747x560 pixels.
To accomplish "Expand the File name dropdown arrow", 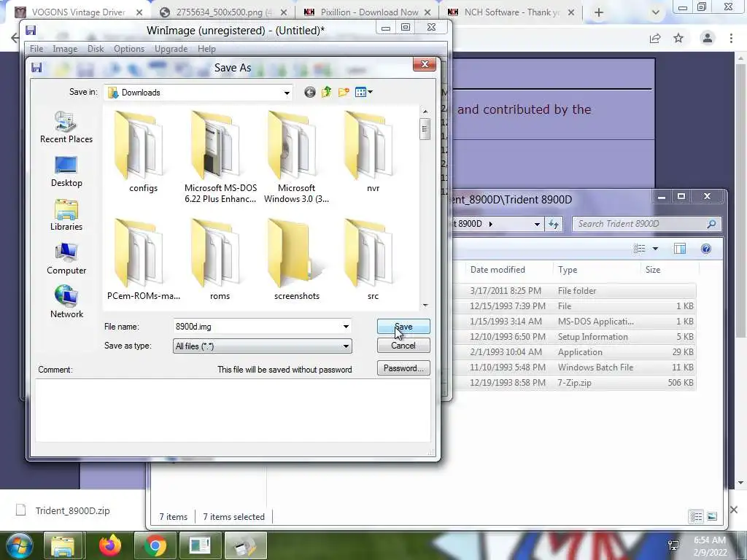I will pos(346,327).
